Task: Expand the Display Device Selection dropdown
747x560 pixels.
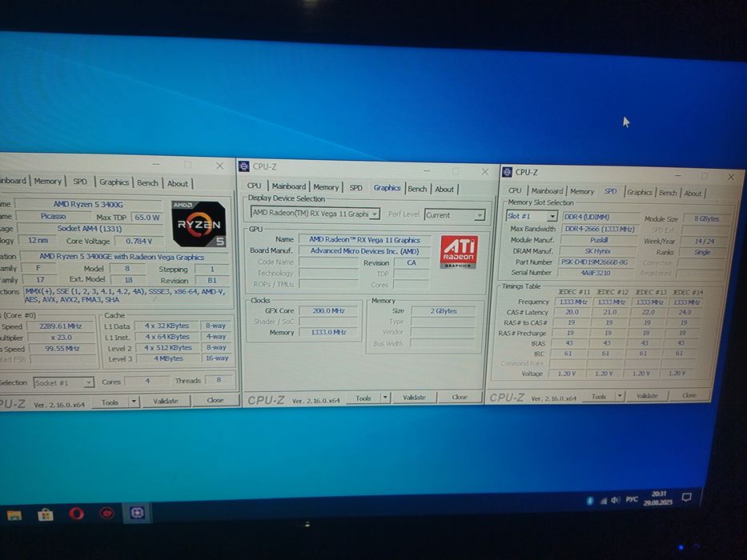Action: 375,214
